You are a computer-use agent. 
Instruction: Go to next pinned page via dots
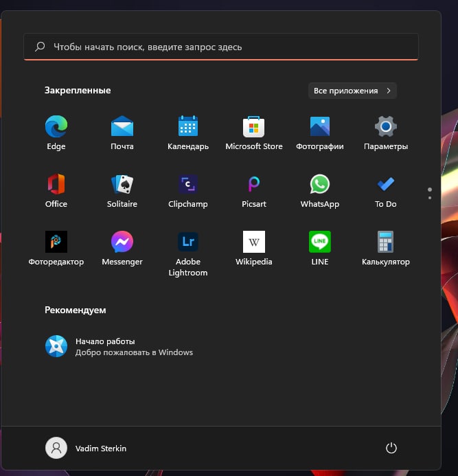[x=429, y=198]
